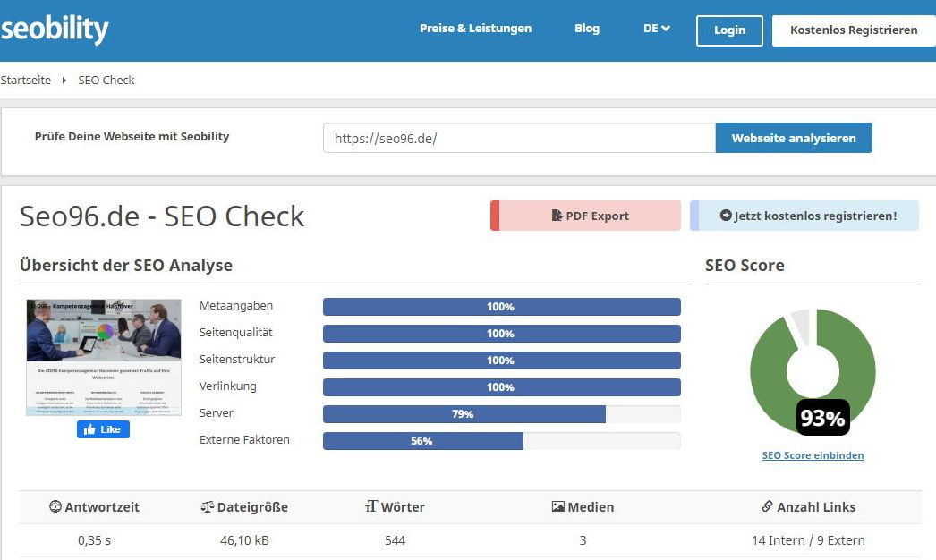Image resolution: width=936 pixels, height=560 pixels.
Task: Go to the Blog page
Action: pos(587,29)
